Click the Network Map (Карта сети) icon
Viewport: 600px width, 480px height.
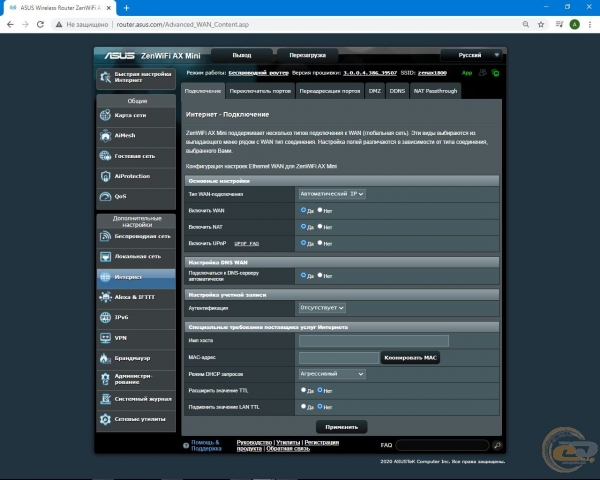coord(105,115)
